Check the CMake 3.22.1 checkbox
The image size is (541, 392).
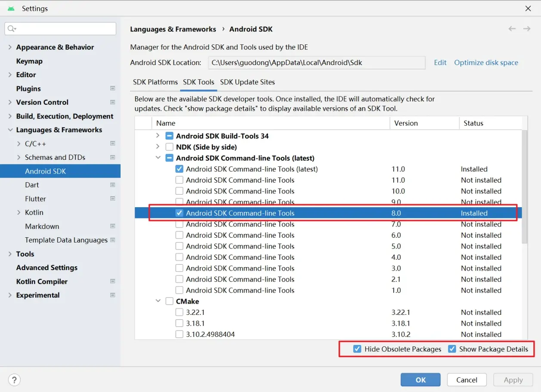click(179, 312)
